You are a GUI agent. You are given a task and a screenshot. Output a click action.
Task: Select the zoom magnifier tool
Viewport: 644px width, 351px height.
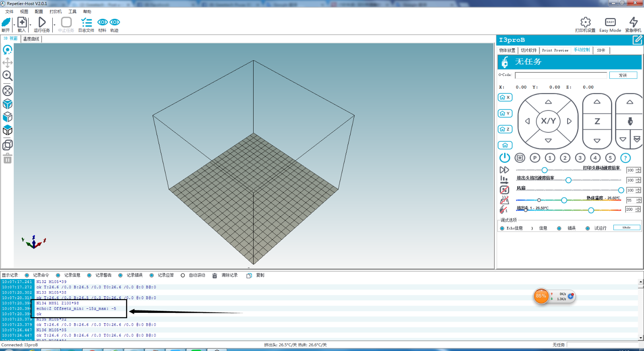(7, 76)
